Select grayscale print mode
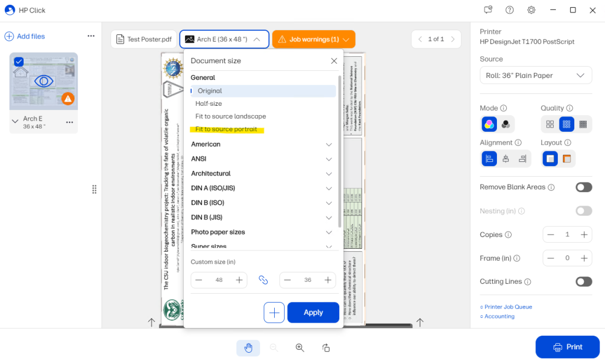The width and height of the screenshot is (605, 364). point(506,124)
